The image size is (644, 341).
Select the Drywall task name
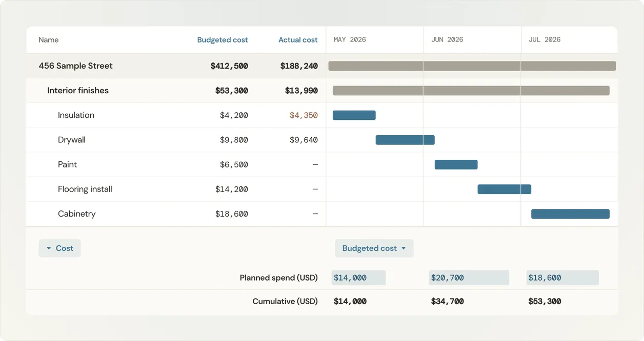coord(72,140)
